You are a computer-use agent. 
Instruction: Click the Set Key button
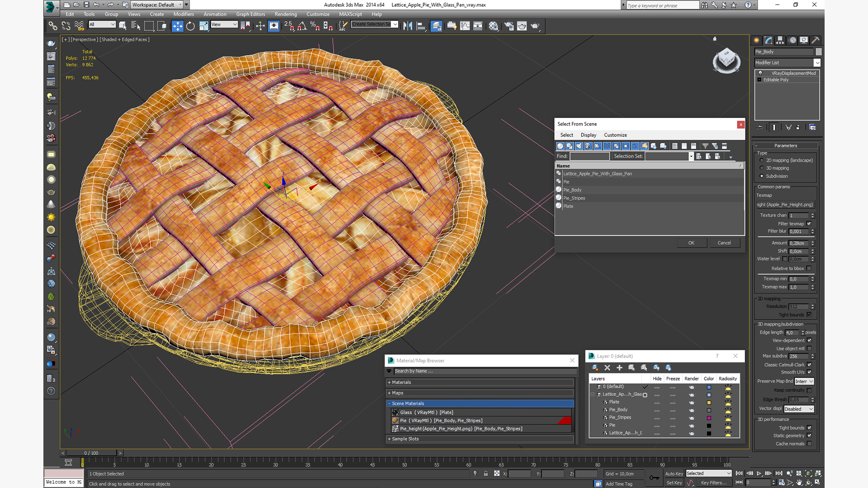coord(674,483)
